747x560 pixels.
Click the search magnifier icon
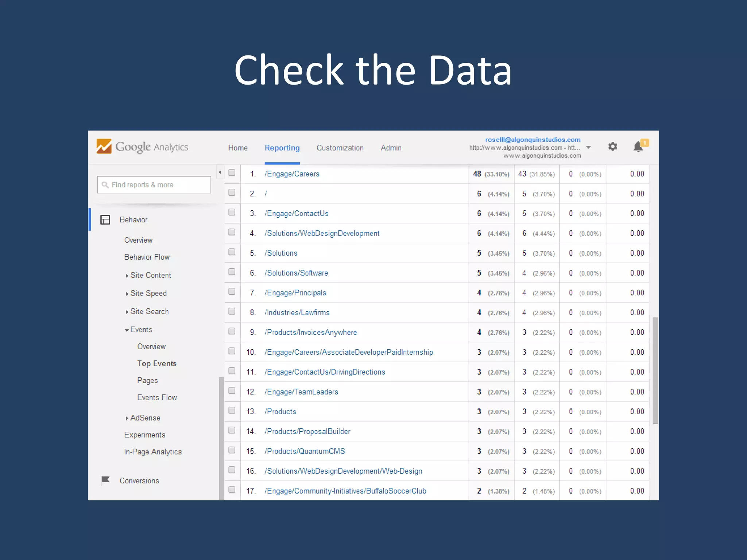[105, 185]
